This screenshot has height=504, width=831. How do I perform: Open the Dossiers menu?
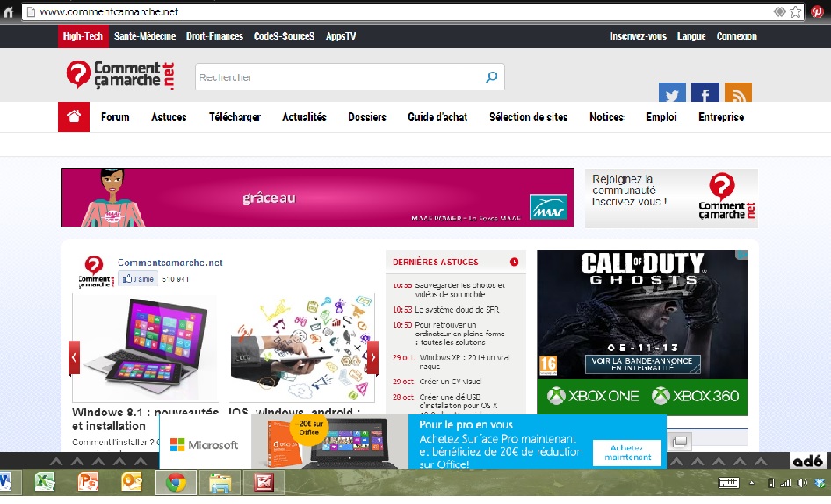click(366, 117)
